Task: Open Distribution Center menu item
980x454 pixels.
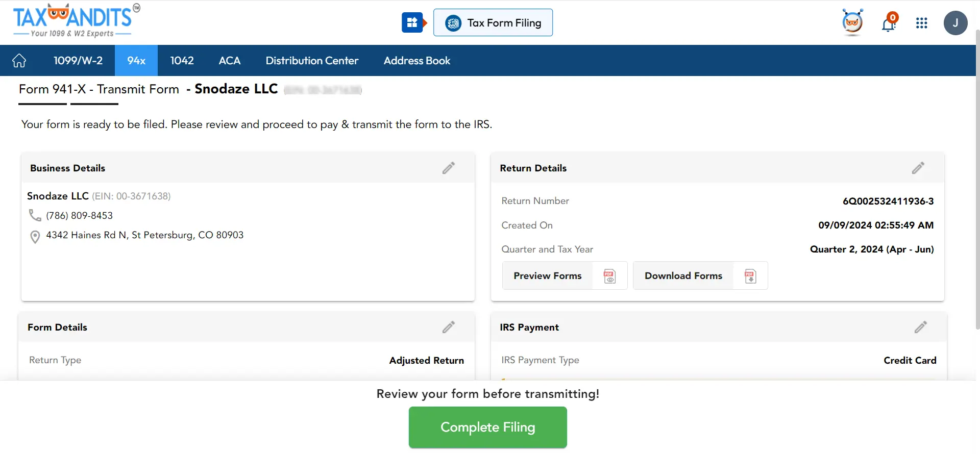Action: pos(312,61)
